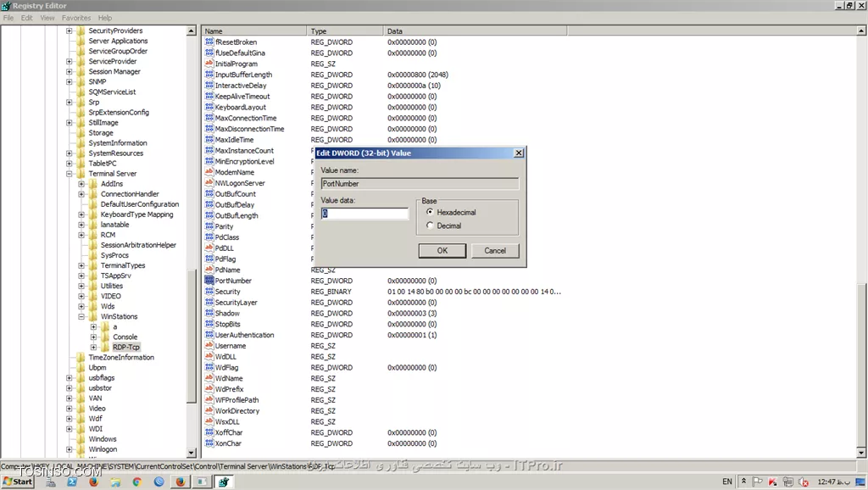Select the Hexadecimal base option
This screenshot has width=868, height=490.
point(430,212)
